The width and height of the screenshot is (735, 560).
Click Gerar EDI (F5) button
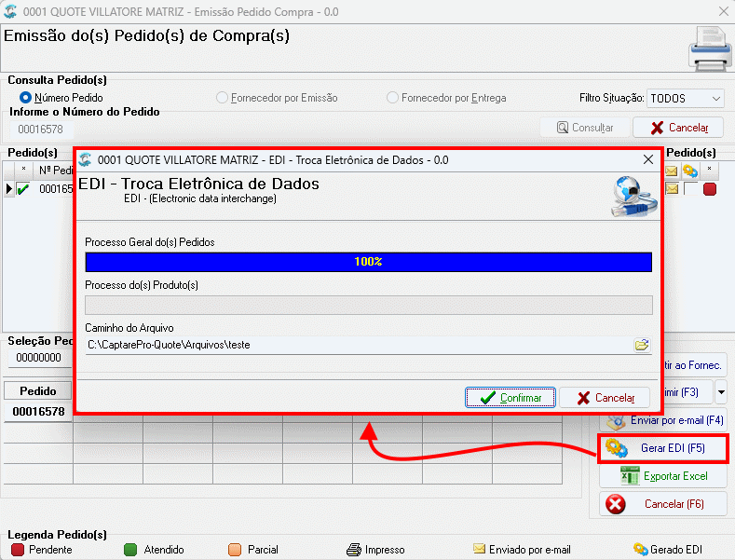663,448
